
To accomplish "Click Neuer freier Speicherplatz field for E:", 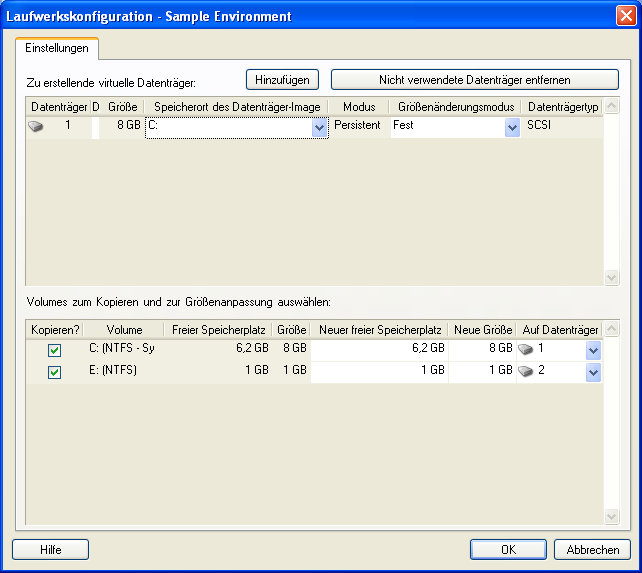I will [x=379, y=372].
